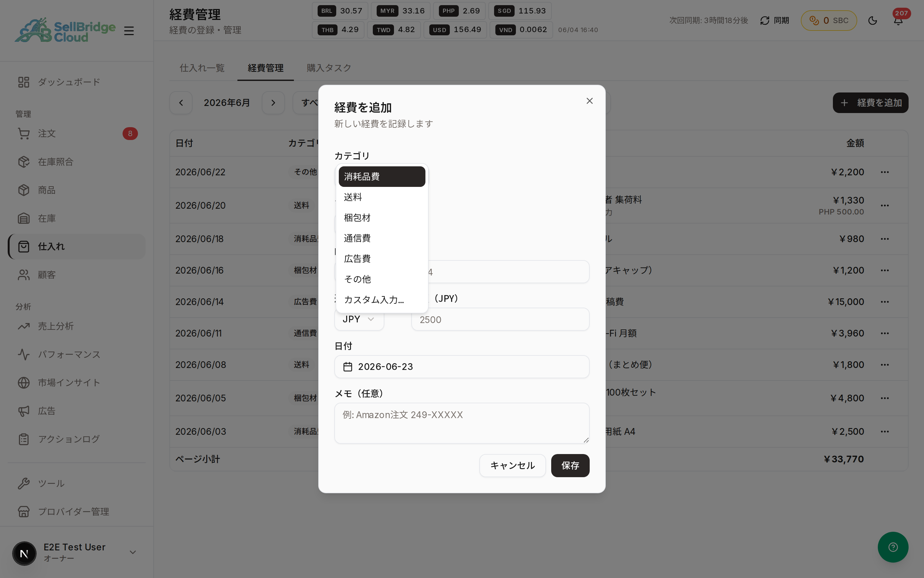Select the 経費管理 tab
Viewport: 924px width, 578px height.
coord(265,68)
